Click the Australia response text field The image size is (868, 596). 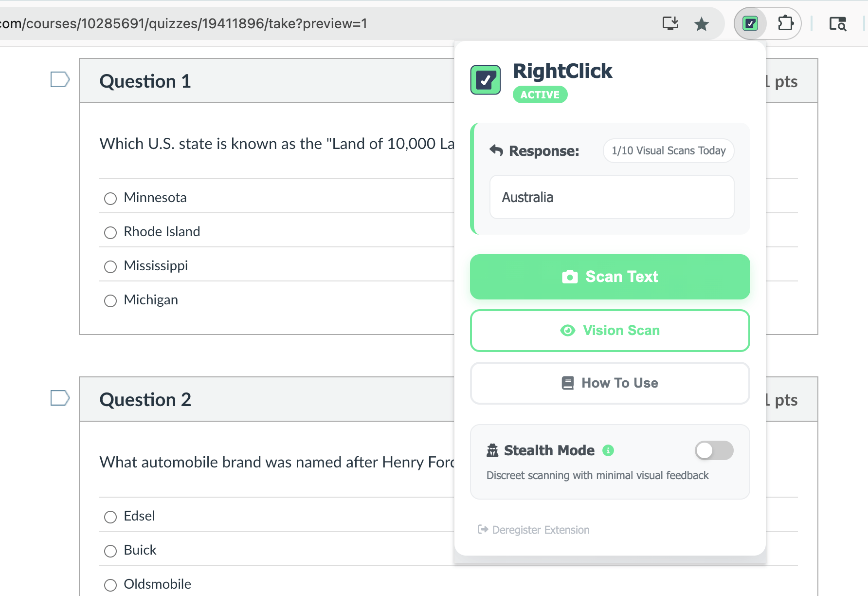pos(611,197)
